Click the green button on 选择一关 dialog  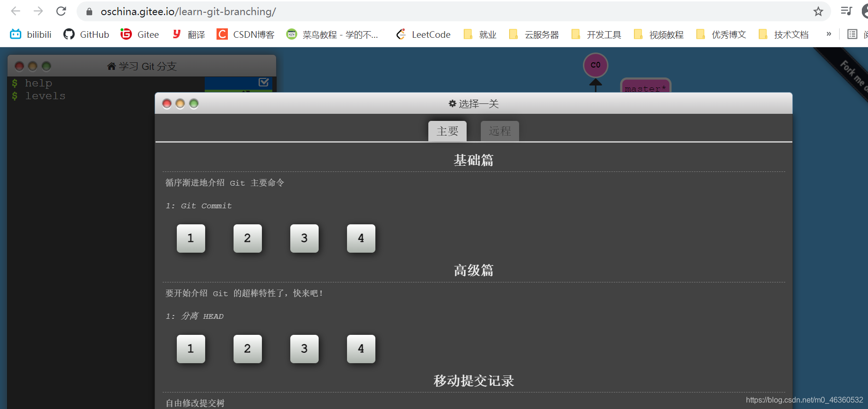194,104
